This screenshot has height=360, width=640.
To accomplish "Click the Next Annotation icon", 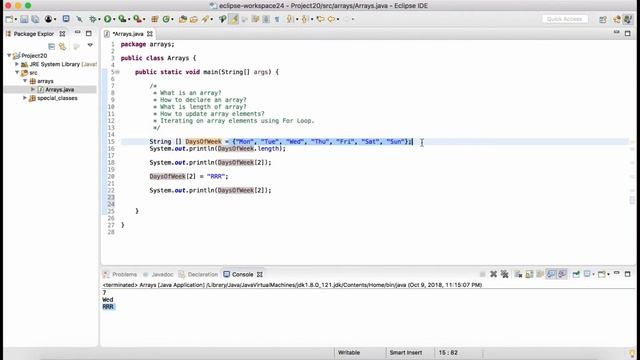I will tap(290, 19).
